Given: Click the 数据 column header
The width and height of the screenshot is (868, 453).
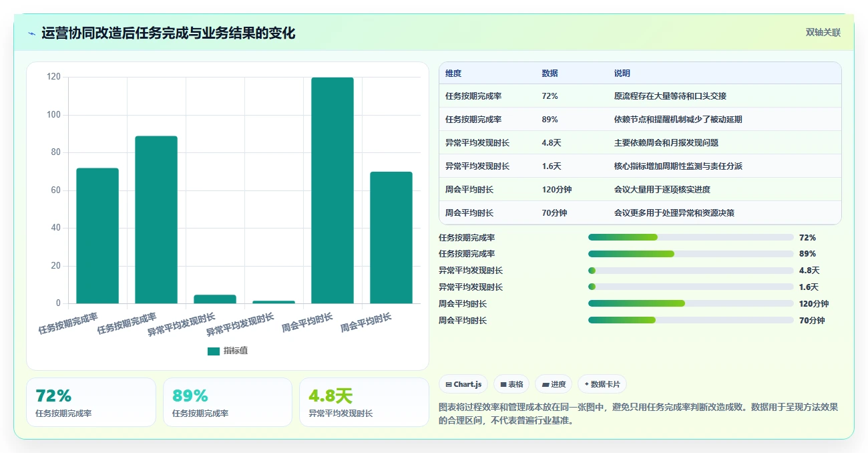Looking at the screenshot, I should click(x=550, y=73).
